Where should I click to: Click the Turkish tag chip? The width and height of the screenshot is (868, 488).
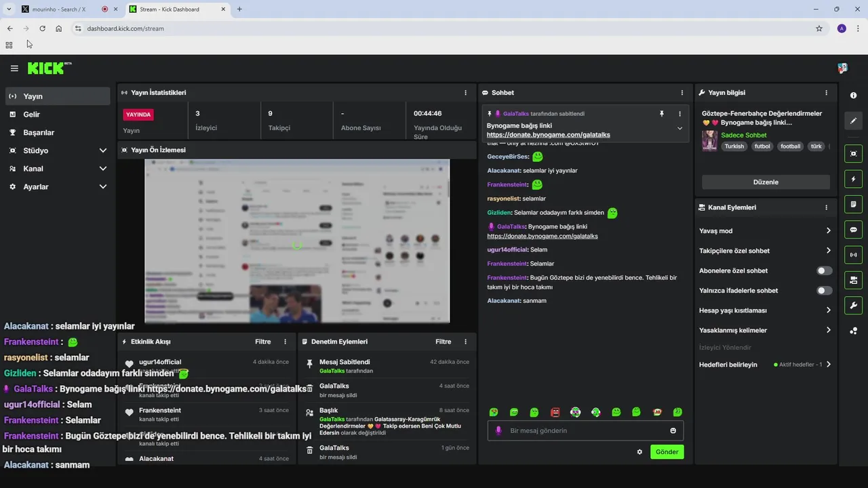pos(734,146)
